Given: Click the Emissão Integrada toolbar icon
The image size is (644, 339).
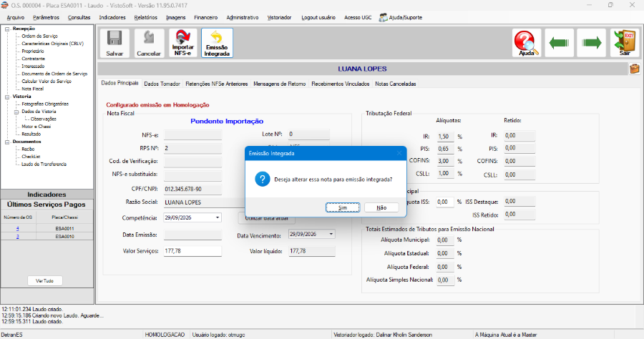Looking at the screenshot, I should pyautogui.click(x=217, y=43).
